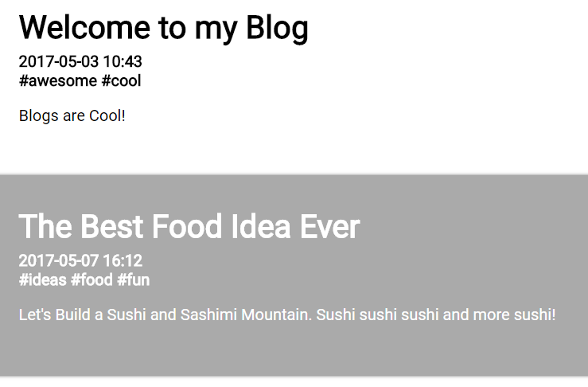Viewport: 588px width, 387px height.
Task: Click the "Blogs are Cool!" text
Action: [x=72, y=115]
